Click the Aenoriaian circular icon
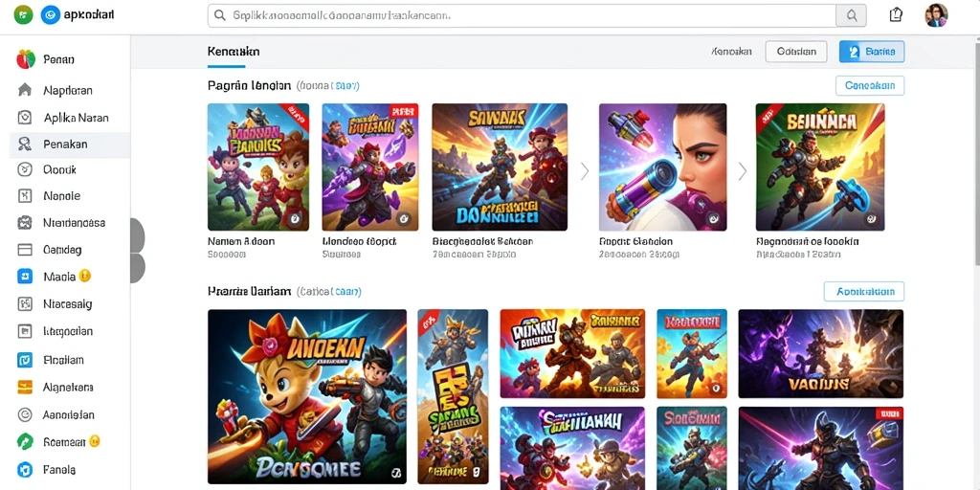980x490 pixels. (x=25, y=413)
